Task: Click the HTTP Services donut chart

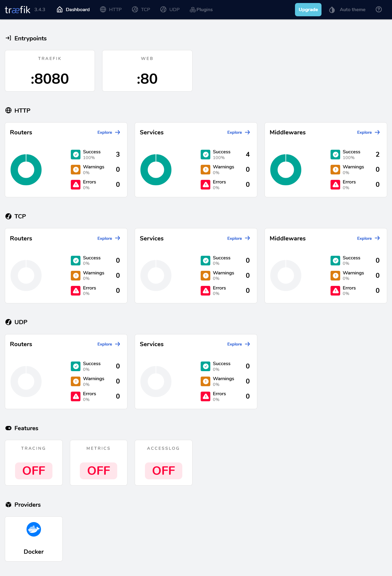Action: (x=156, y=170)
